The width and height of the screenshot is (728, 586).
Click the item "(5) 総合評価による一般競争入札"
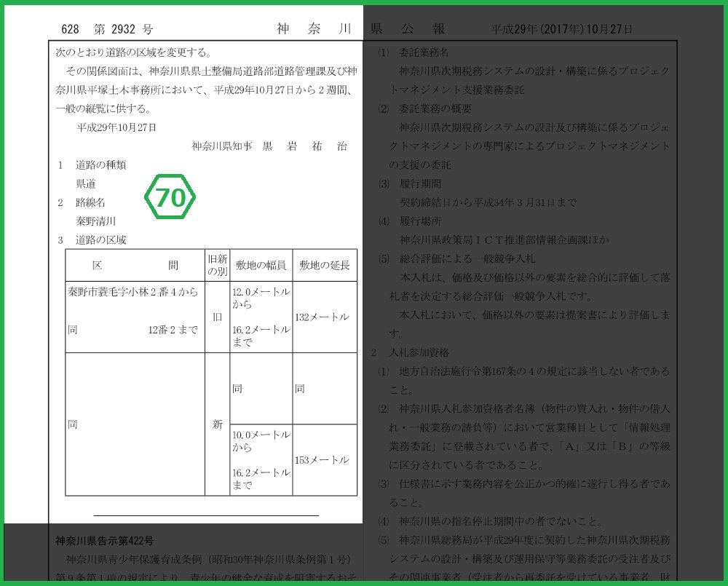click(457, 258)
